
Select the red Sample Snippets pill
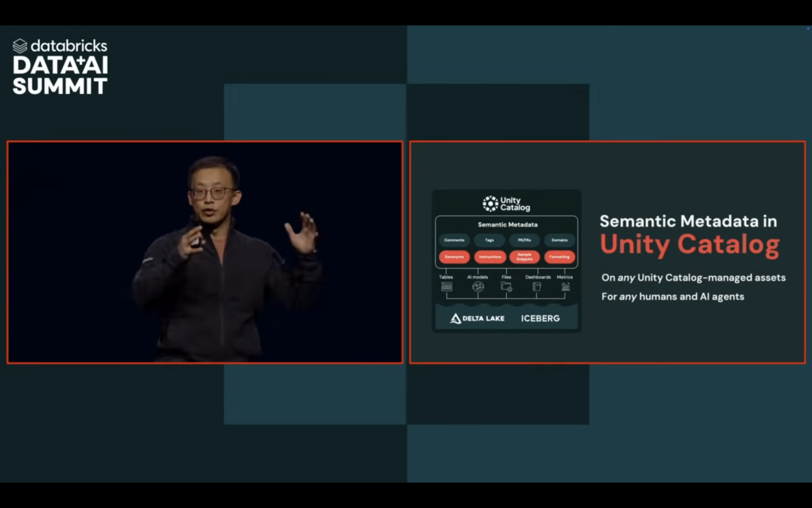525,257
